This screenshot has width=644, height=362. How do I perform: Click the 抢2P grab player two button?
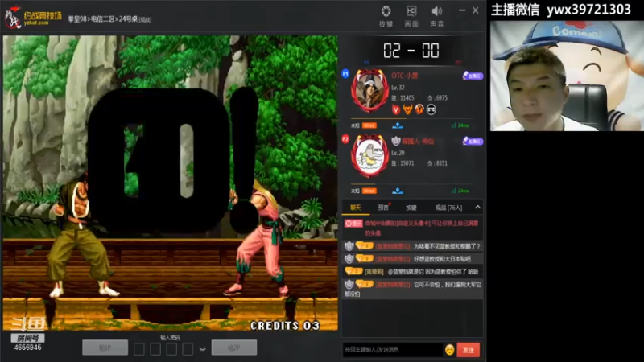pos(234,348)
